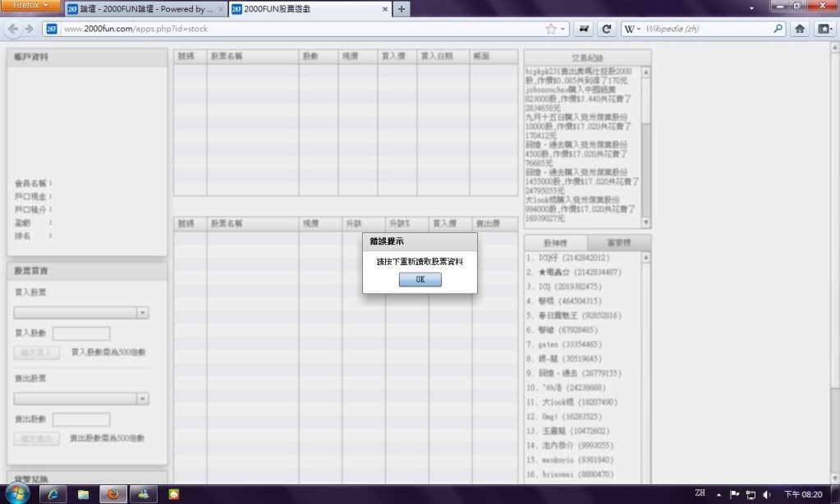Screen dimensions: 840x504
Task: Click the search magnifier icon
Action: pyautogui.click(x=778, y=29)
